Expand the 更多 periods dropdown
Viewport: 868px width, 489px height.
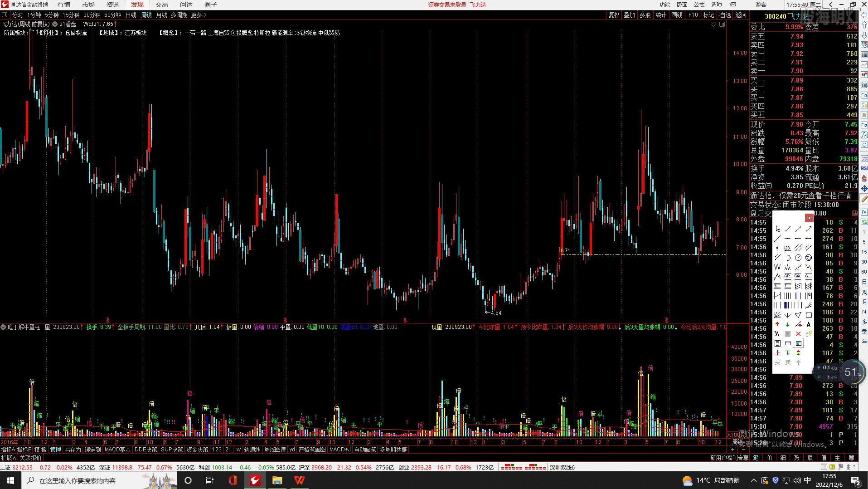click(x=199, y=15)
